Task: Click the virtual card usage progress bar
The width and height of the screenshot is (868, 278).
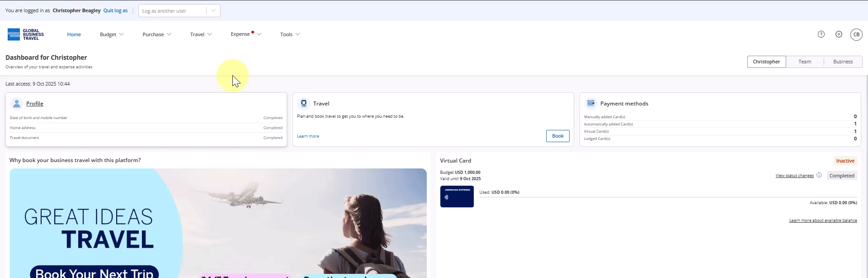Action: 668,197
